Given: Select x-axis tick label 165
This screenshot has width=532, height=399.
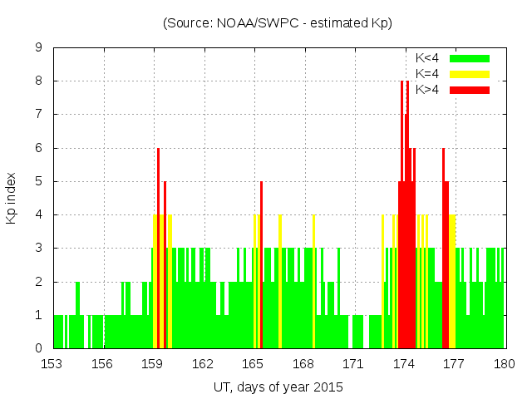Looking at the screenshot, I should (x=253, y=363).
